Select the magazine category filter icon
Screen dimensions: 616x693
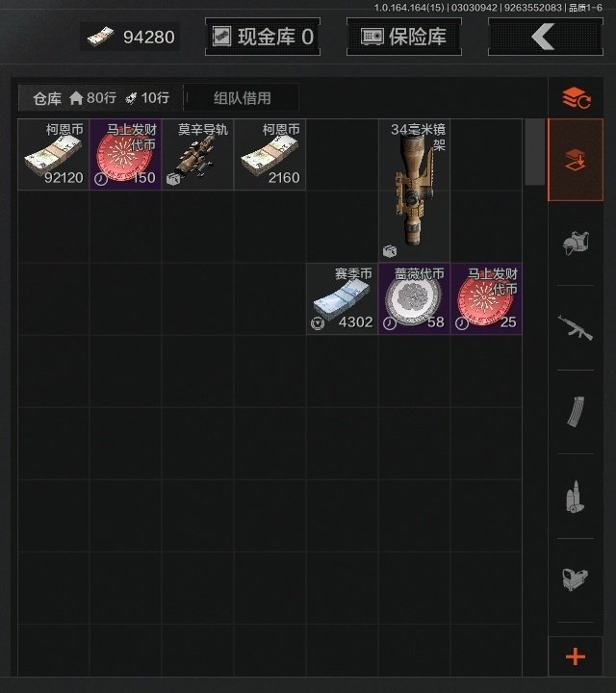coord(576,412)
